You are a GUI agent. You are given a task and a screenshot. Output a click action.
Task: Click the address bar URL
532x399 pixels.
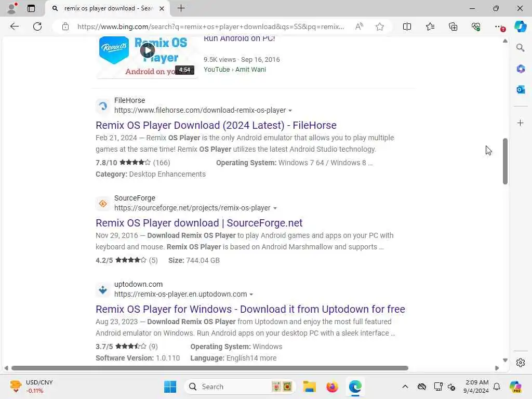pyautogui.click(x=210, y=26)
